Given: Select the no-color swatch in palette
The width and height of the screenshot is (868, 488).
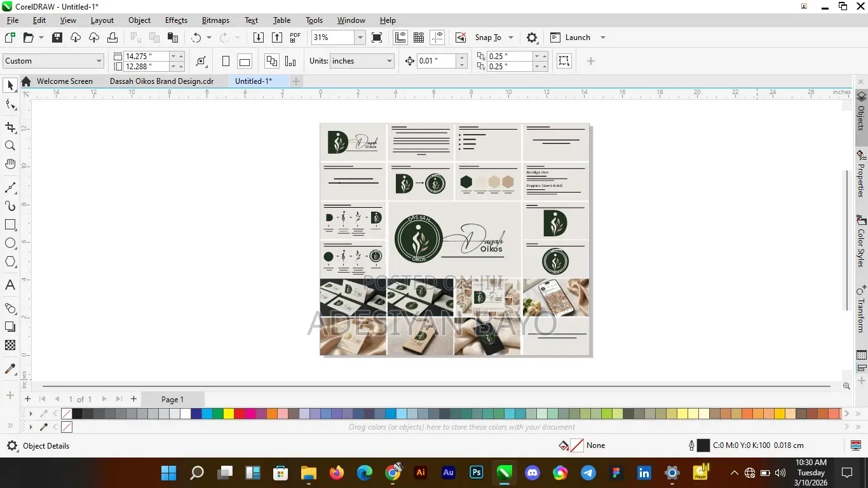Looking at the screenshot, I should 67,414.
